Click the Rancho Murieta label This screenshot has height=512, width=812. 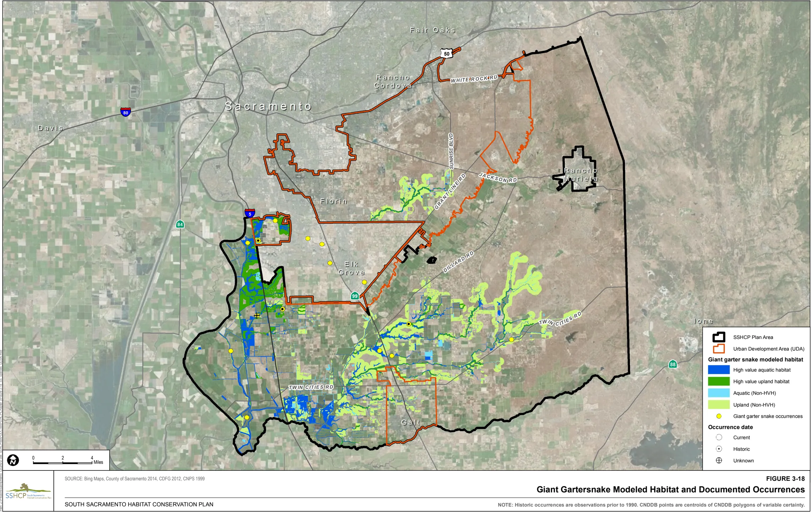pos(581,175)
